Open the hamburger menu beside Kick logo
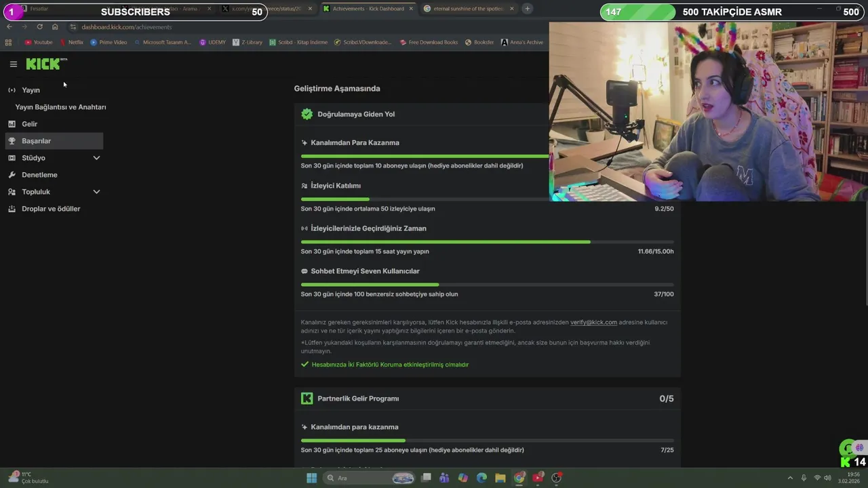The height and width of the screenshot is (488, 868). point(13,64)
